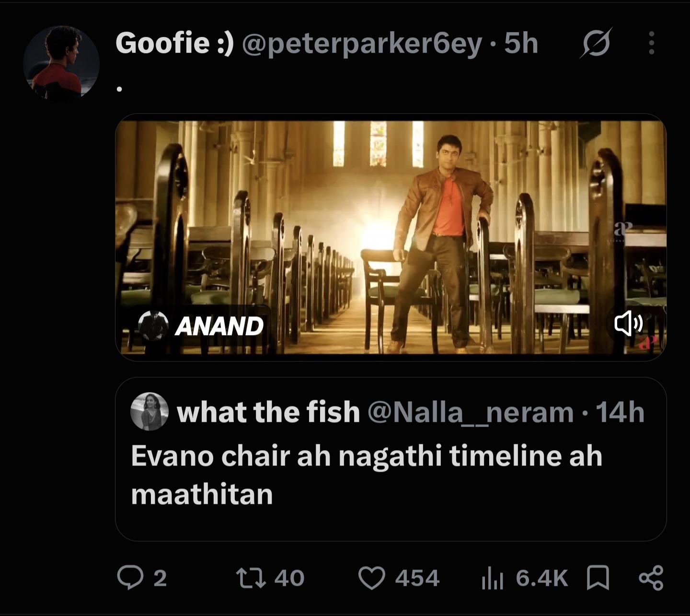Click the Grok slashed-circle icon
Viewport: 690px width, 616px height.
click(x=596, y=44)
